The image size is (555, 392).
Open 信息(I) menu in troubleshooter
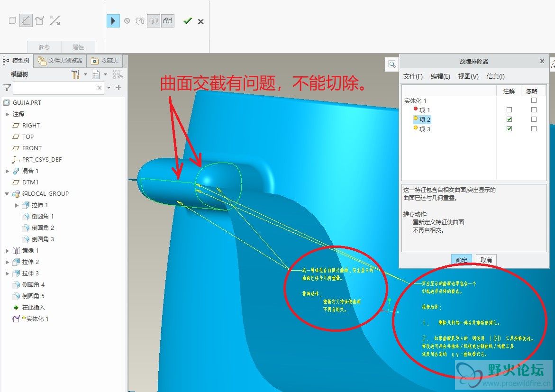[496, 76]
